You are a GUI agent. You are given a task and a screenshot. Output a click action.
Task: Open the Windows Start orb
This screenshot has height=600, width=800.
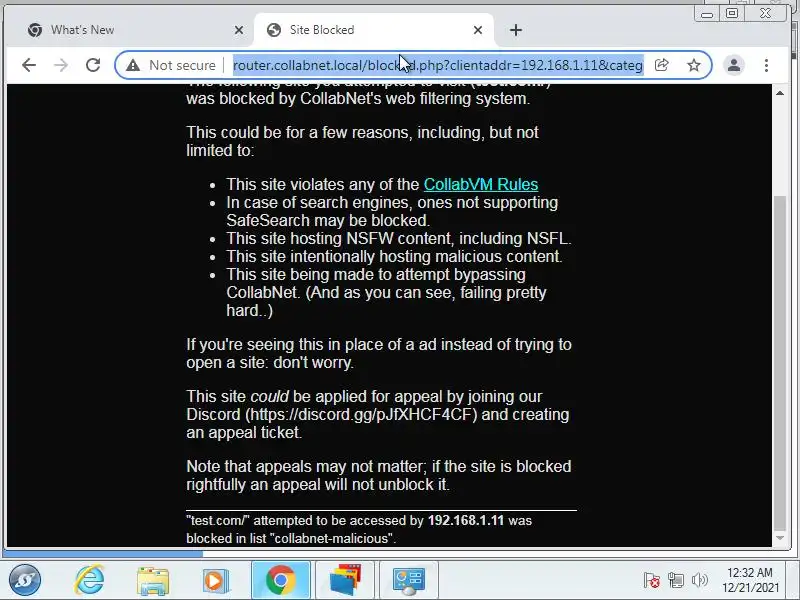[24, 580]
